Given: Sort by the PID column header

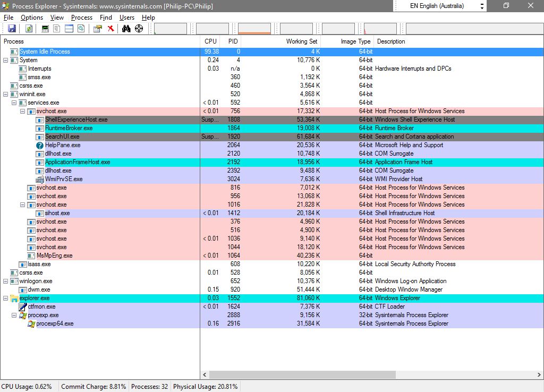Looking at the screenshot, I should coord(231,41).
